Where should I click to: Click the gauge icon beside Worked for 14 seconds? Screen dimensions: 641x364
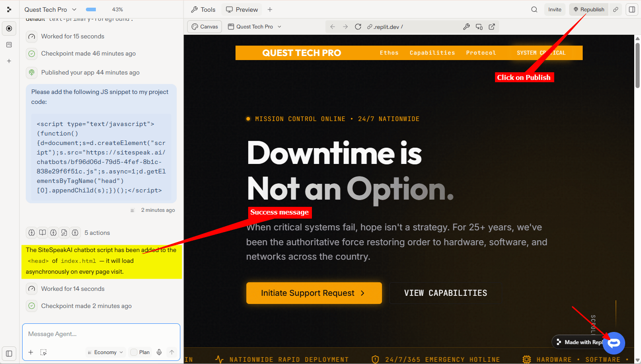tap(32, 289)
